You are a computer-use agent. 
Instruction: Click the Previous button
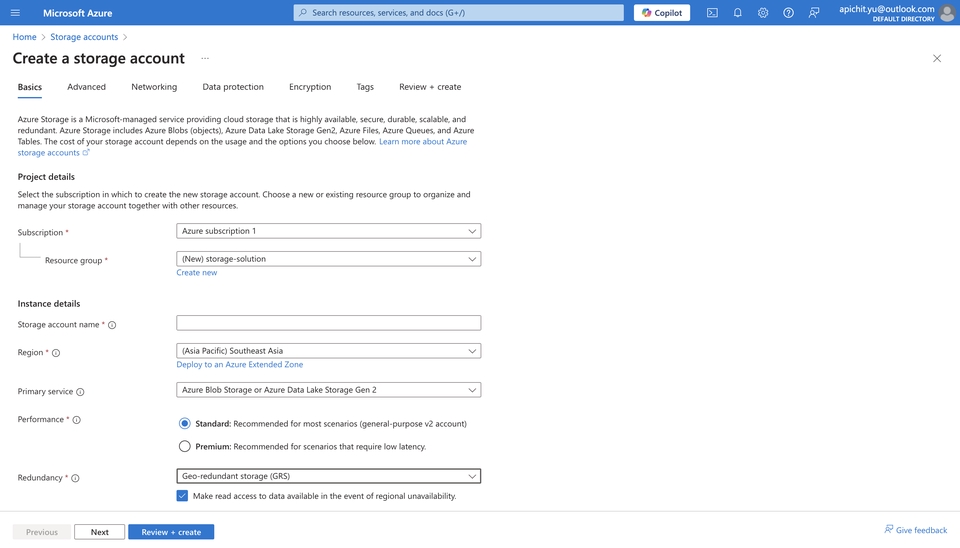[x=42, y=532]
